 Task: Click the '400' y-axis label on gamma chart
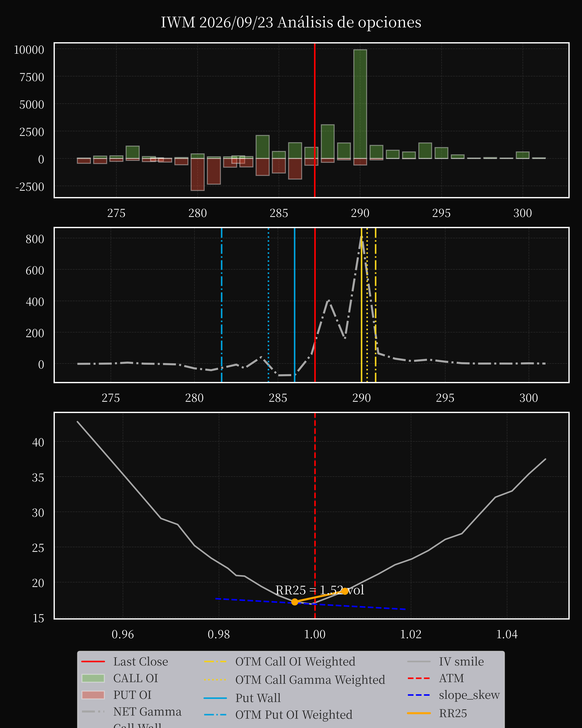(35, 302)
